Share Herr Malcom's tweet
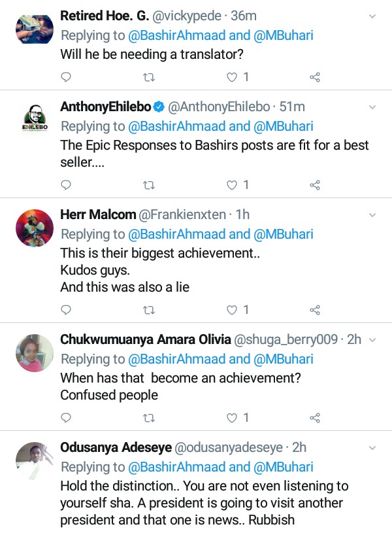The width and height of the screenshot is (392, 533). point(314,309)
